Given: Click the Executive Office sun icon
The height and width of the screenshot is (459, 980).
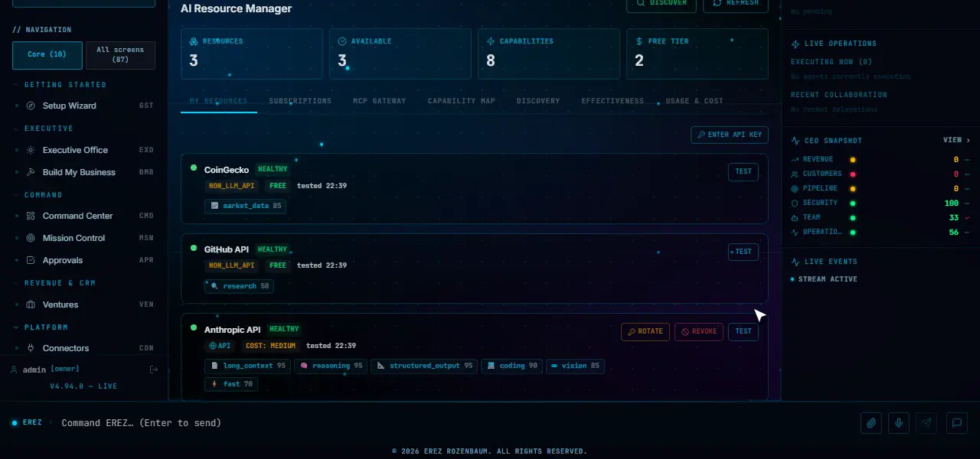Looking at the screenshot, I should pos(31,150).
